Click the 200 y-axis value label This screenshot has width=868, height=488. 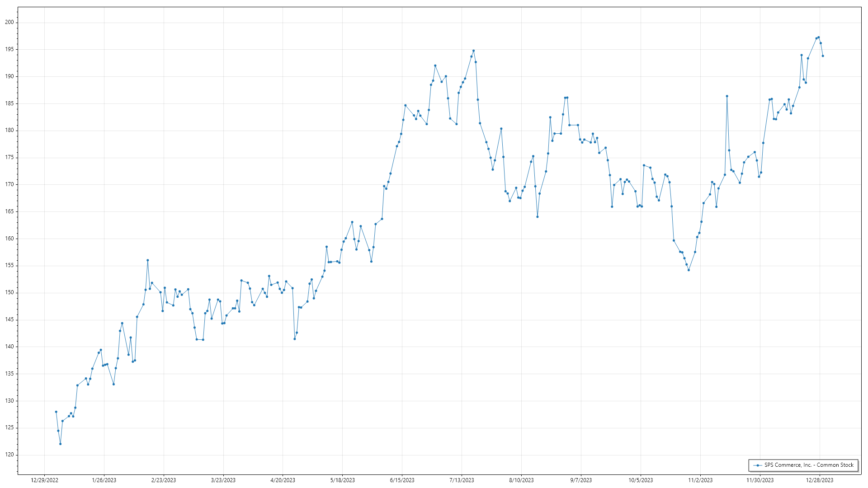coord(9,22)
